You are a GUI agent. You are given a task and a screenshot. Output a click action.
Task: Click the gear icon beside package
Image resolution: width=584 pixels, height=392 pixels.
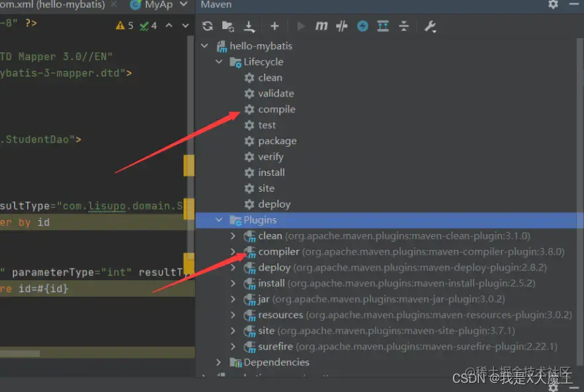click(x=249, y=141)
